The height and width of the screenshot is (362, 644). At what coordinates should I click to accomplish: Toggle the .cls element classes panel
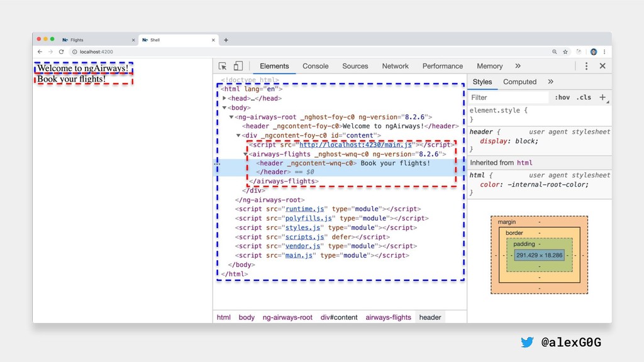(584, 97)
